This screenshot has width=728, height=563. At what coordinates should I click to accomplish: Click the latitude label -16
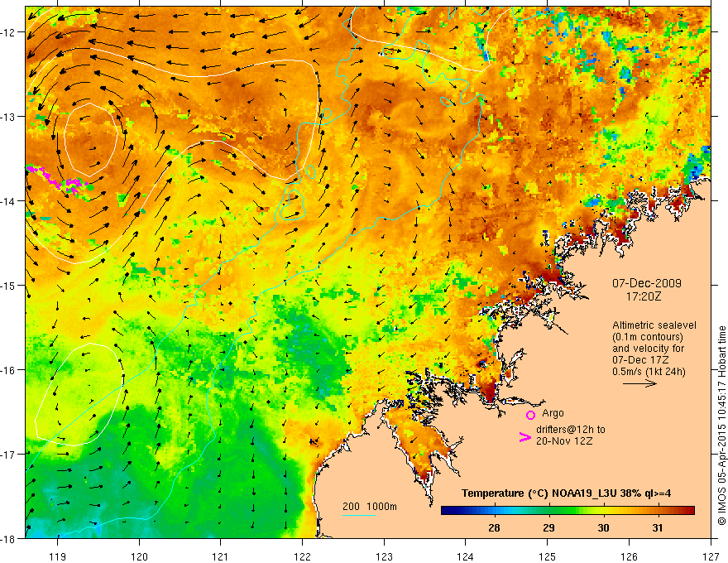click(7, 370)
